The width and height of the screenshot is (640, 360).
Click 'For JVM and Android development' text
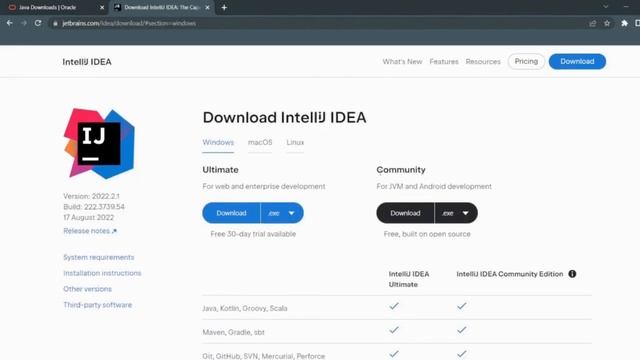(434, 187)
